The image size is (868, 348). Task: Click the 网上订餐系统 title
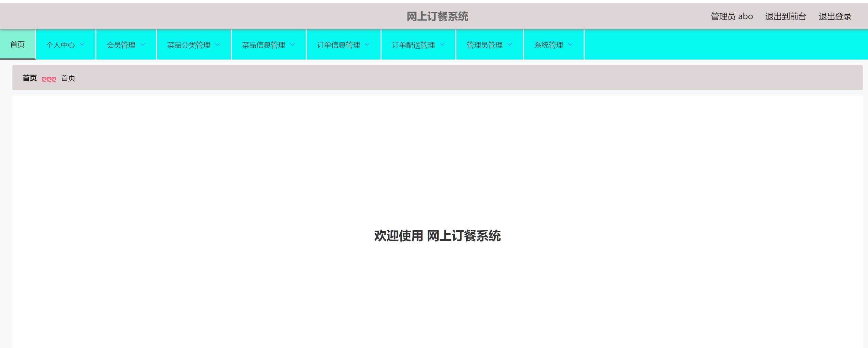coord(438,16)
